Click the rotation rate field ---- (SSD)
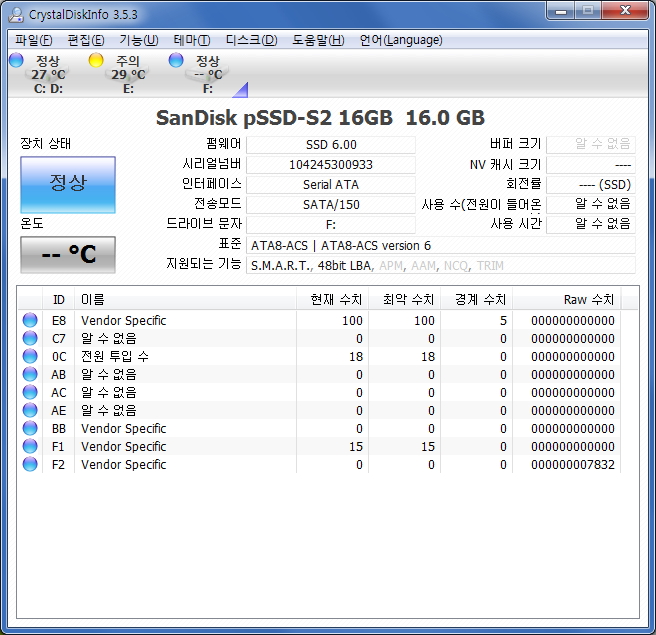656x635 pixels. coord(591,184)
